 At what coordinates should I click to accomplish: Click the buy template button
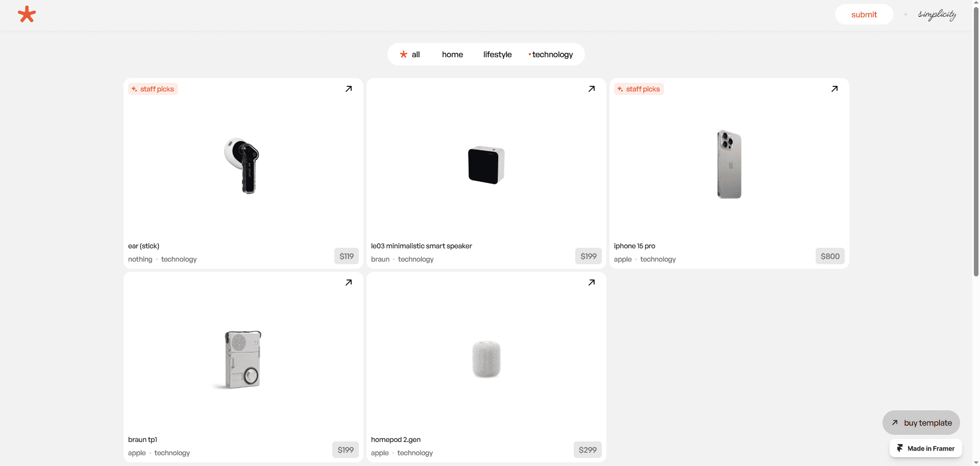[x=921, y=423]
